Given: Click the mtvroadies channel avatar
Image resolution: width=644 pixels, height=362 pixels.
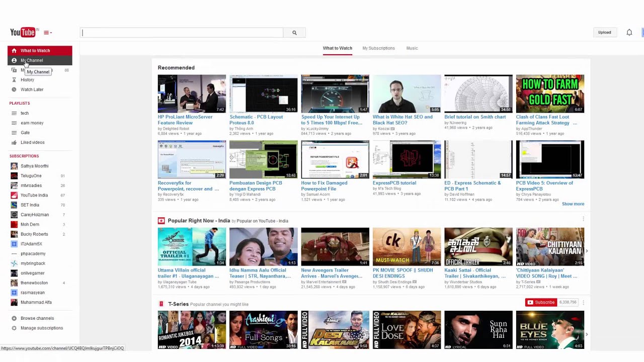Looking at the screenshot, I should click(x=14, y=186).
